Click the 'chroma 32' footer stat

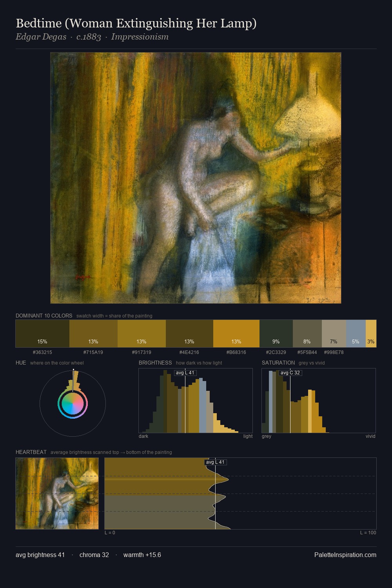[x=94, y=555]
